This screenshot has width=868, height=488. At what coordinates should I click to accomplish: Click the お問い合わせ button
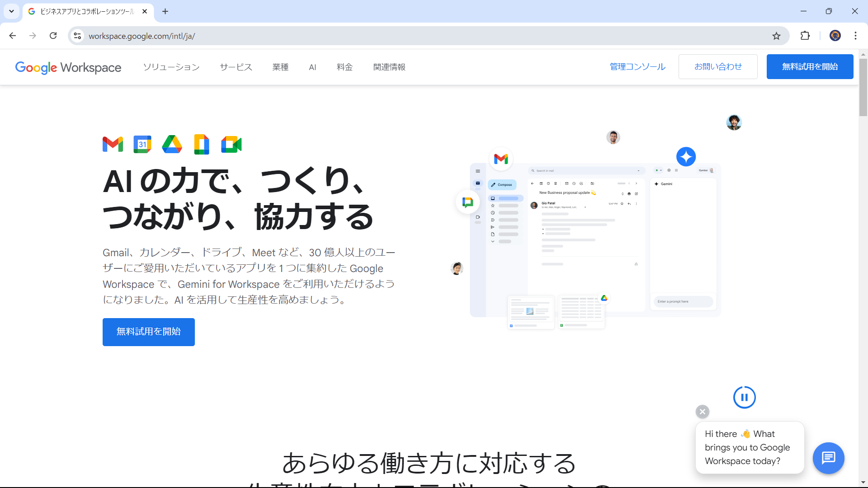point(718,66)
